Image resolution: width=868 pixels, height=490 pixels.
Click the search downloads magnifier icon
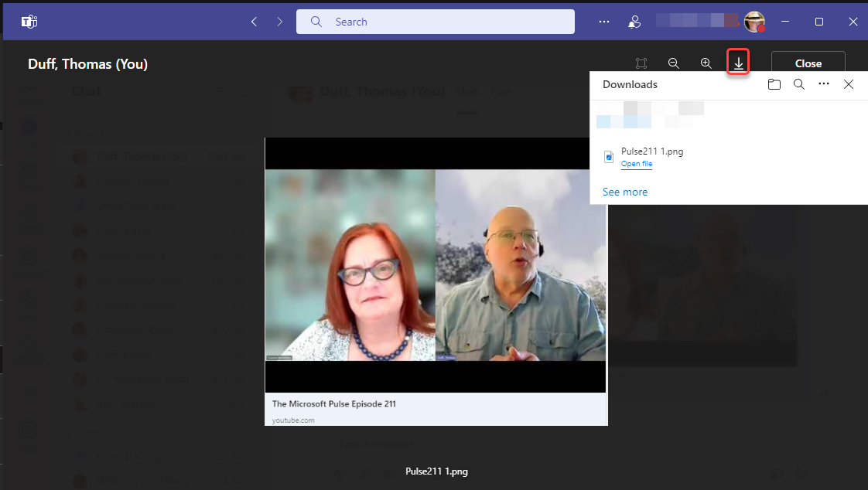(x=799, y=84)
